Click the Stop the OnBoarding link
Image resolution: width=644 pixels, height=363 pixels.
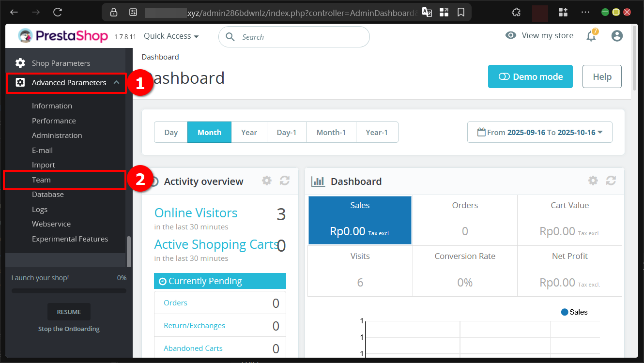coord(69,329)
